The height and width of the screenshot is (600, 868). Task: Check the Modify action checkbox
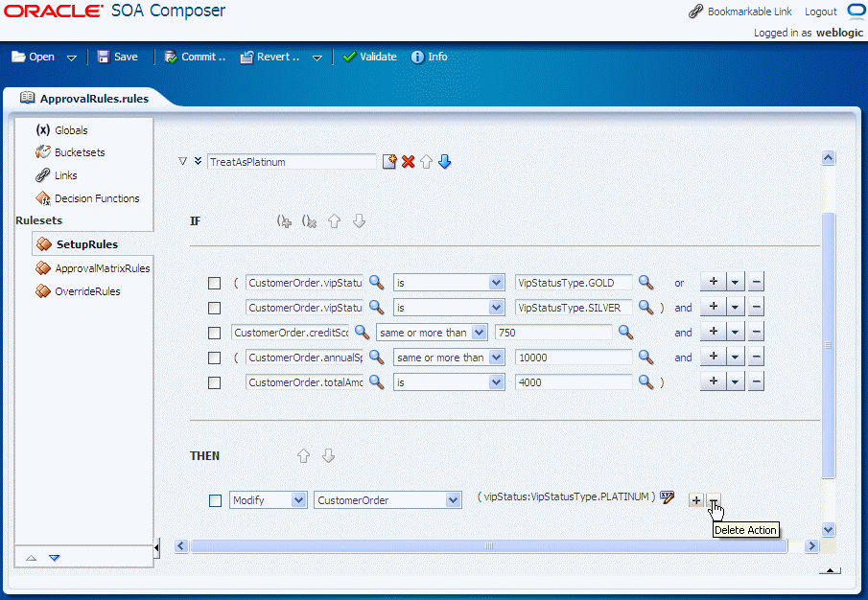click(x=216, y=500)
